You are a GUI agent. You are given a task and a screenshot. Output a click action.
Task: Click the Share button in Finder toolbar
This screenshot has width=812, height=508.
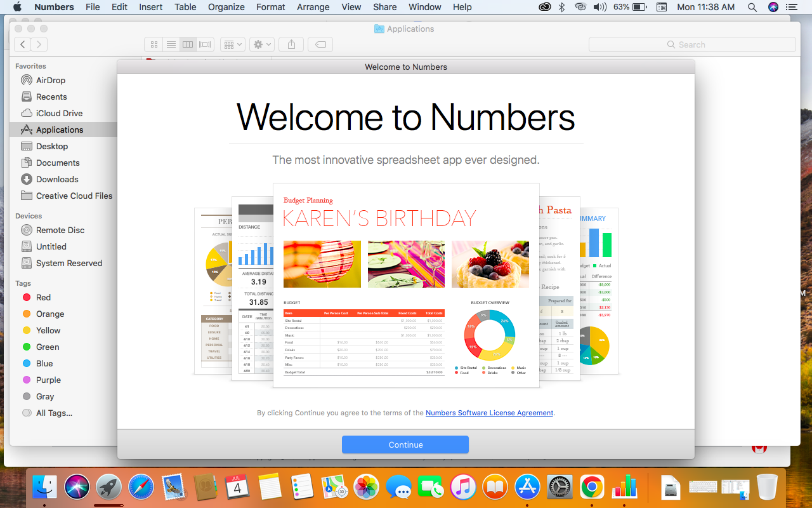tap(291, 44)
